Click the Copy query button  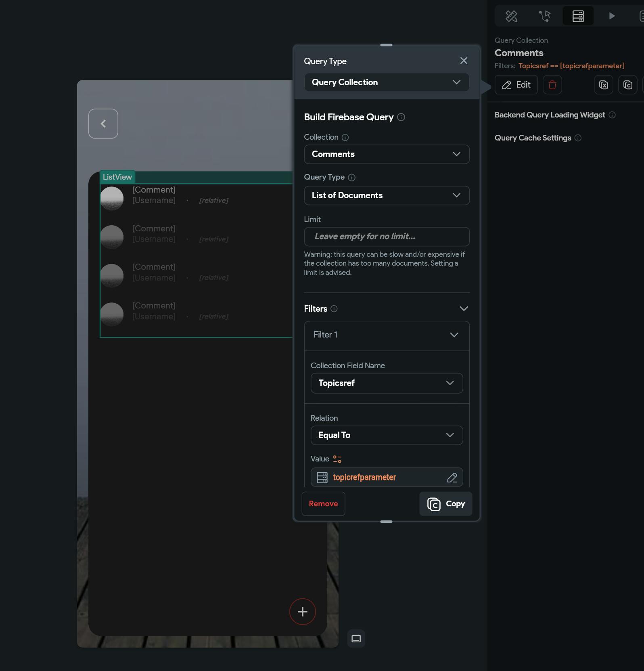coord(445,504)
